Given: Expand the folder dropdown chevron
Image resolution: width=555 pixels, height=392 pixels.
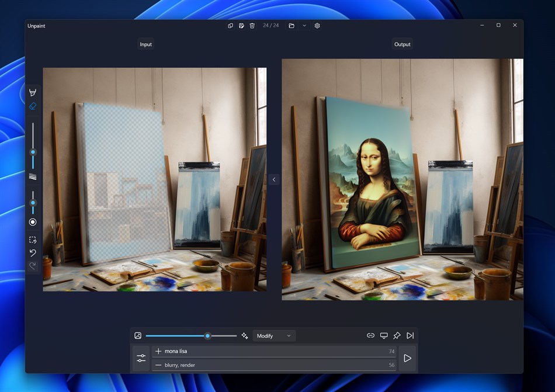Looking at the screenshot, I should (x=304, y=26).
